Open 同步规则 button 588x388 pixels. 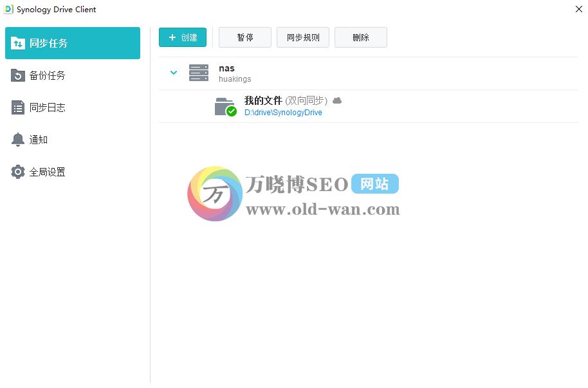(303, 37)
